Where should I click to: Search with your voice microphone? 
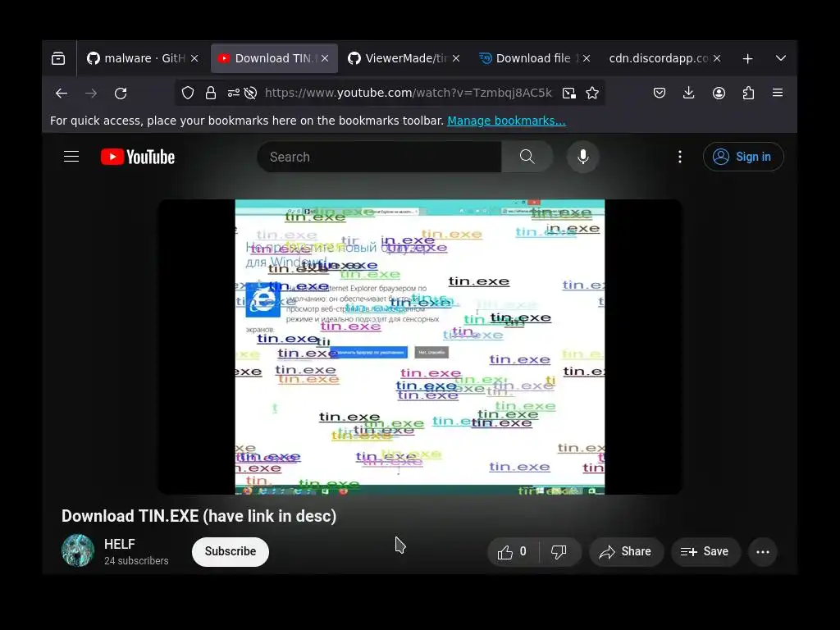[x=583, y=157]
